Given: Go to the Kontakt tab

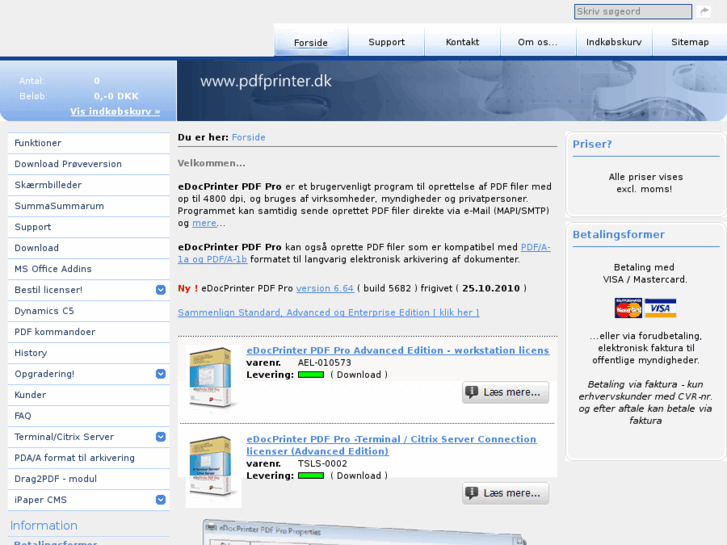Looking at the screenshot, I should [462, 42].
